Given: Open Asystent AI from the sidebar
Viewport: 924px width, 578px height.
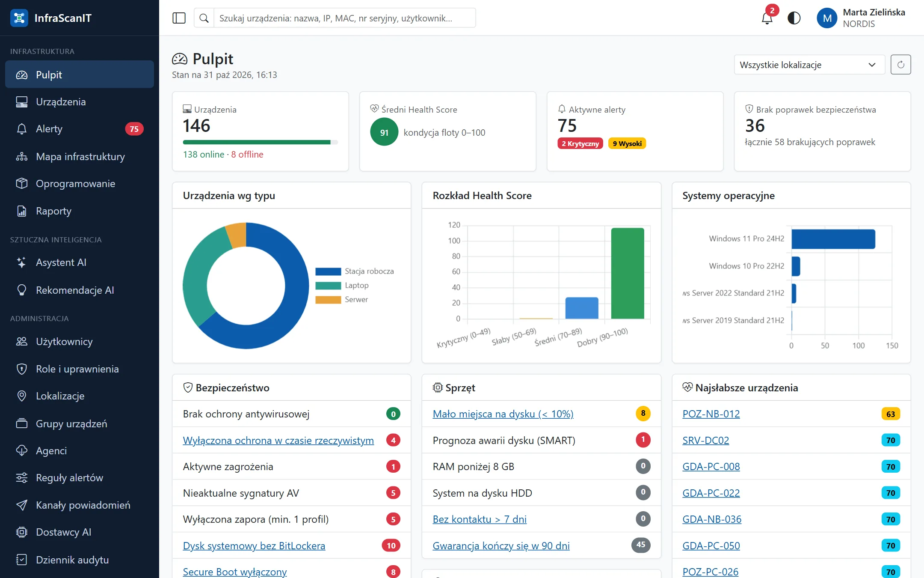Looking at the screenshot, I should 80,262.
